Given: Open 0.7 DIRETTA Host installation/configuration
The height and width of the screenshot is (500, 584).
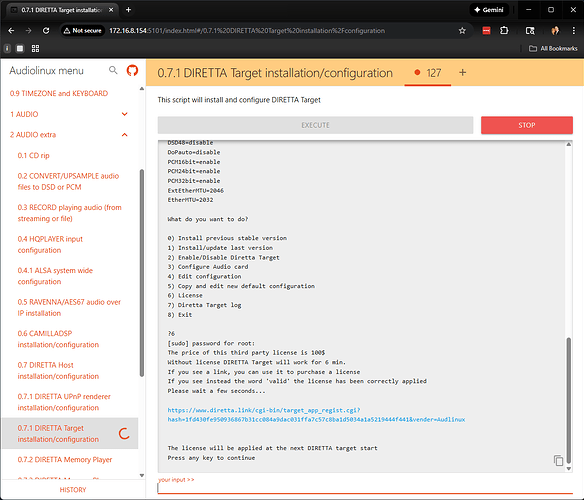Looking at the screenshot, I should point(58,370).
